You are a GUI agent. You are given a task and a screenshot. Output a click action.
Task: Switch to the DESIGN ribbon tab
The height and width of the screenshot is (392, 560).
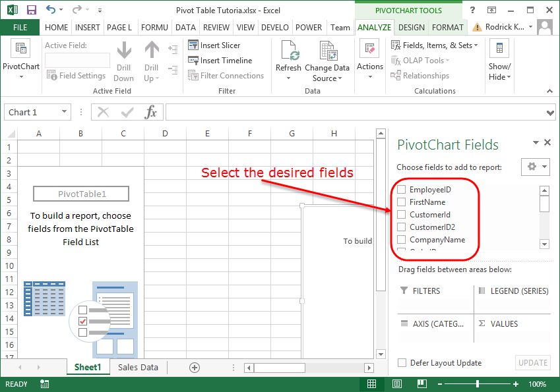click(x=411, y=27)
